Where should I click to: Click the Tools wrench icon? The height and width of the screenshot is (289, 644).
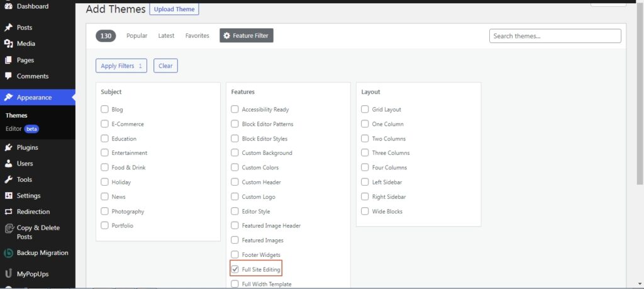(8, 179)
